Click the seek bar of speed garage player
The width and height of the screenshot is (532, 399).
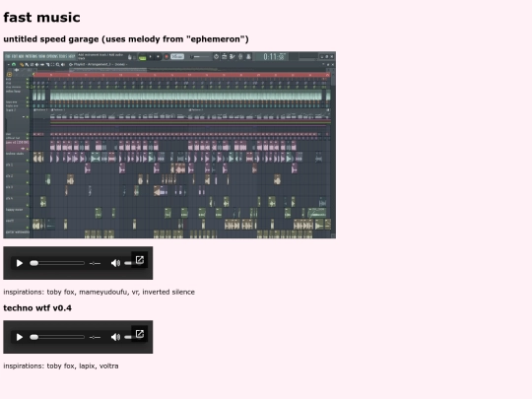(57, 263)
